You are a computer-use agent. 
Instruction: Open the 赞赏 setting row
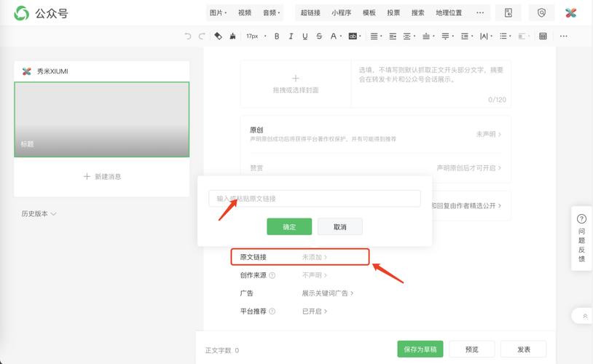[375, 168]
